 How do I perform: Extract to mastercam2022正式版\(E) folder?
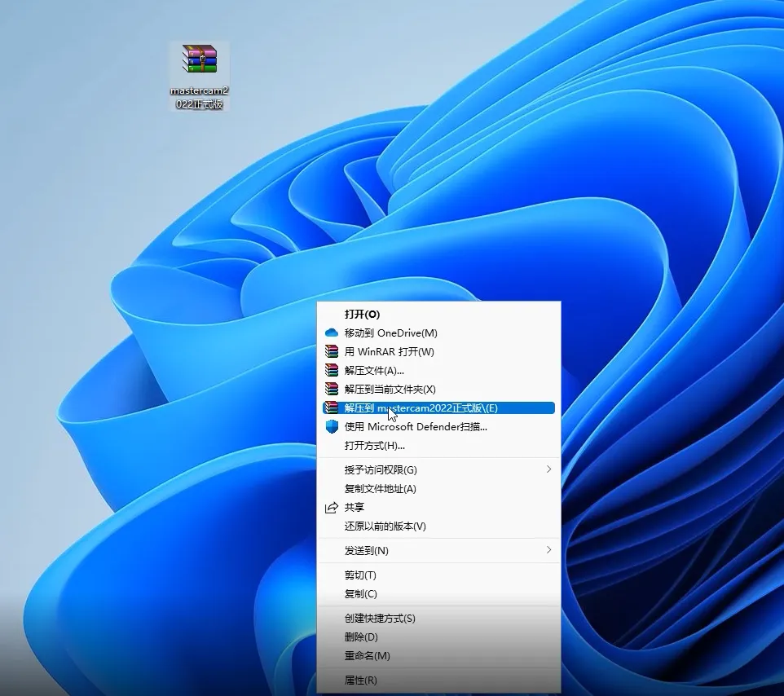(x=438, y=408)
